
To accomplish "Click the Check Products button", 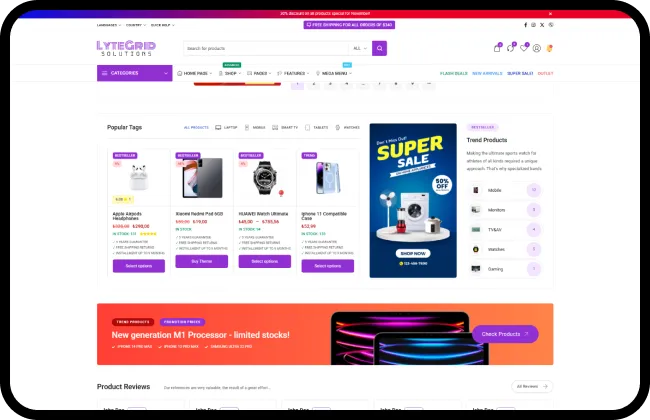I will [x=505, y=334].
